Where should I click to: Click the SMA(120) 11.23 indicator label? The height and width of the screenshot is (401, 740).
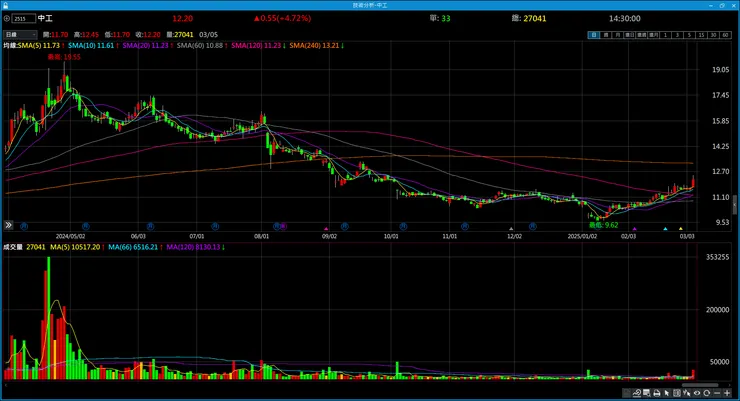[x=258, y=46]
